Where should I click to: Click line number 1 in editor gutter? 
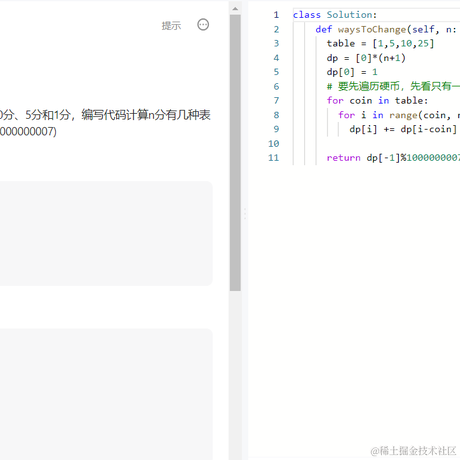click(276, 15)
